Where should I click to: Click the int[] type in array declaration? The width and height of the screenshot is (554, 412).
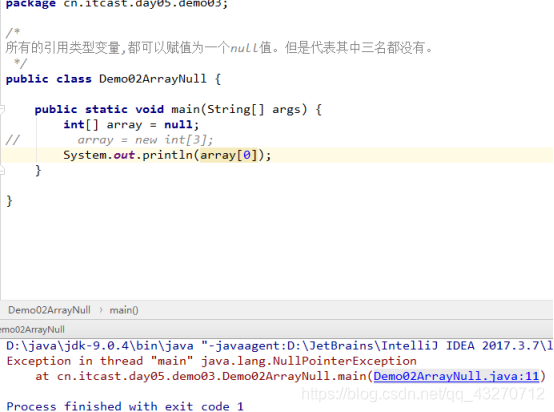click(x=81, y=125)
